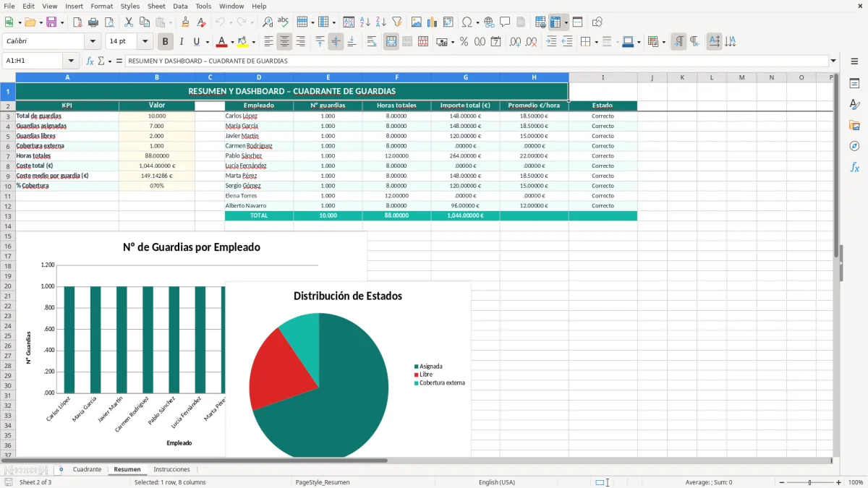Expand the Name Box dropdown

click(71, 61)
